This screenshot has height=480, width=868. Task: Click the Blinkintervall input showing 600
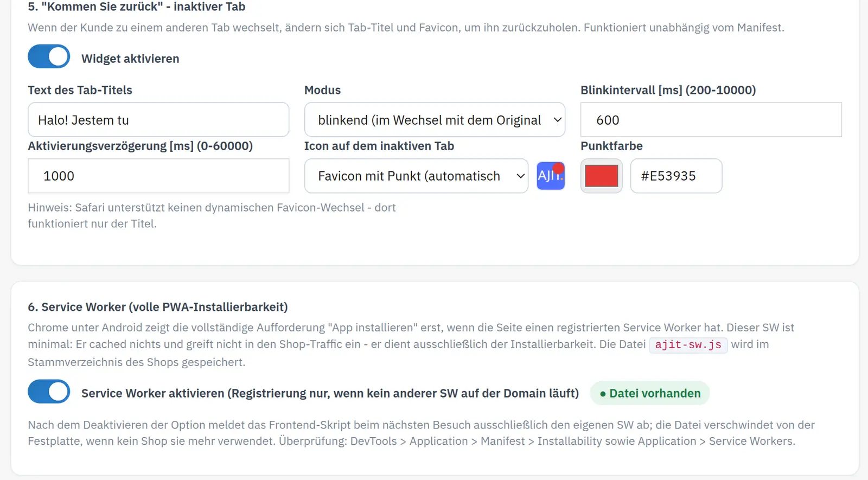tap(711, 120)
